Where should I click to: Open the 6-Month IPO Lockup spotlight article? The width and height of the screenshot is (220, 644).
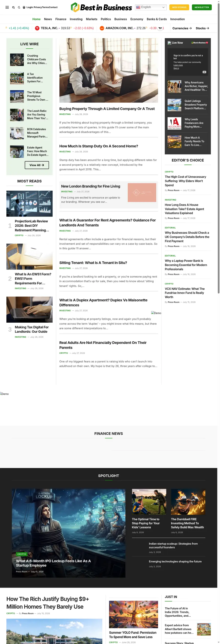pos(53,563)
